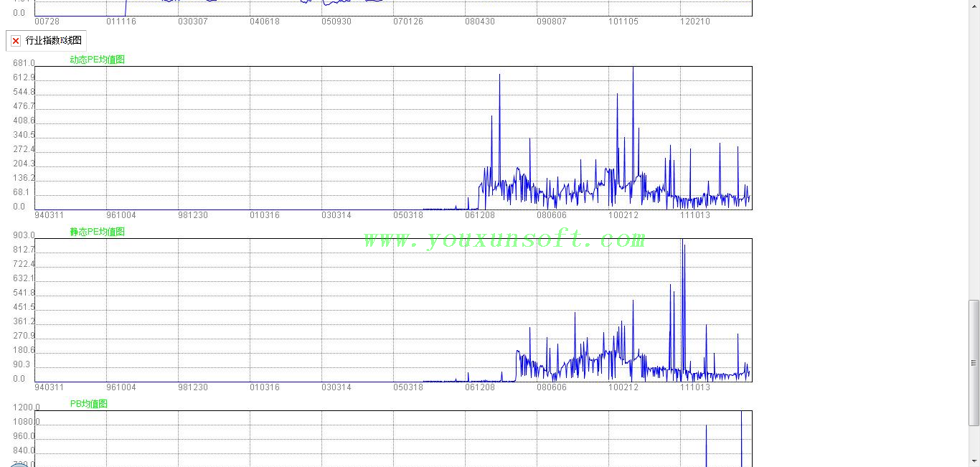Click 940311 date under the 静态PE chart
980x467 pixels.
click(x=50, y=387)
